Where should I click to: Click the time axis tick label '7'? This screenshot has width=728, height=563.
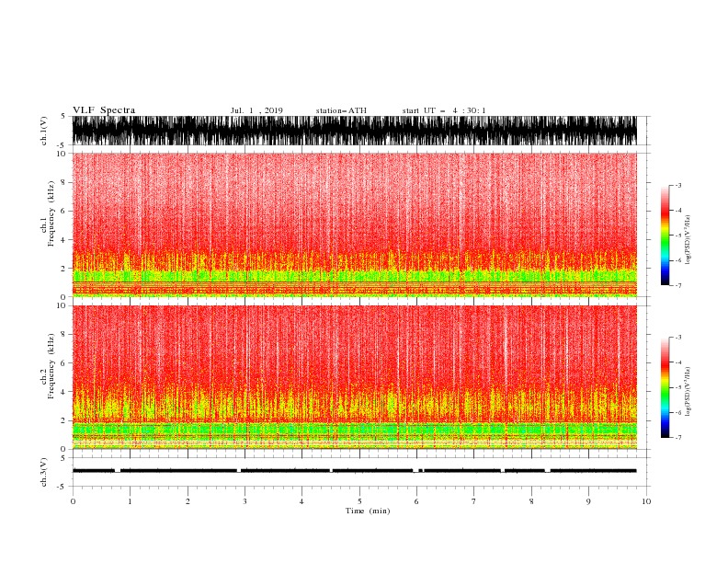click(x=474, y=501)
